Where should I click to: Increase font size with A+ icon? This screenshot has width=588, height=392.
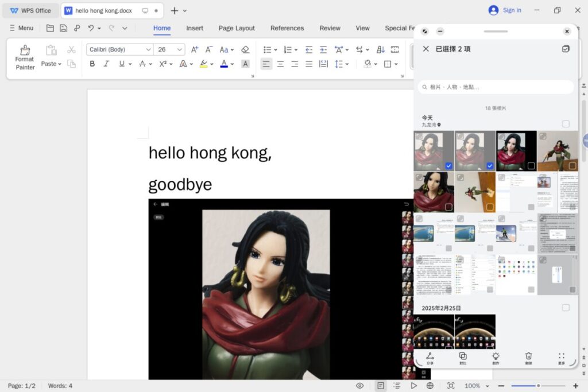194,49
